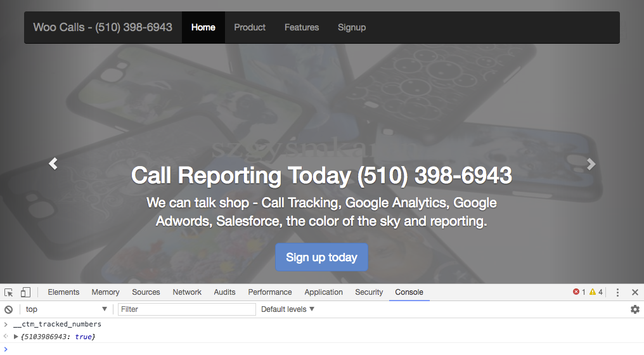The image size is (644, 355).
Task: Open the Product nav link
Action: 250,27
